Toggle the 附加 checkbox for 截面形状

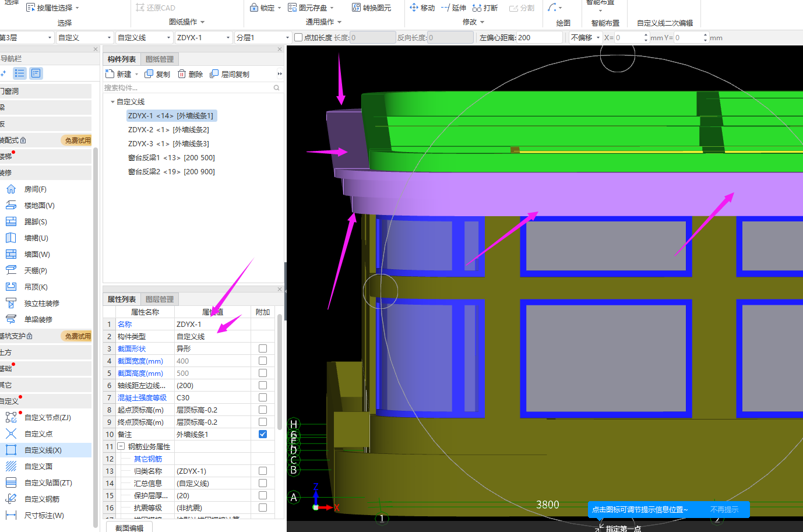[263, 348]
